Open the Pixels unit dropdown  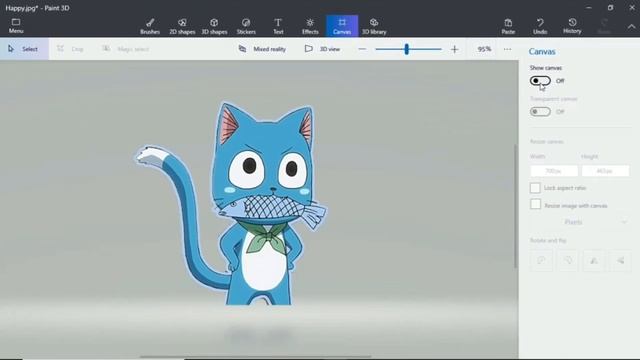tap(580, 222)
